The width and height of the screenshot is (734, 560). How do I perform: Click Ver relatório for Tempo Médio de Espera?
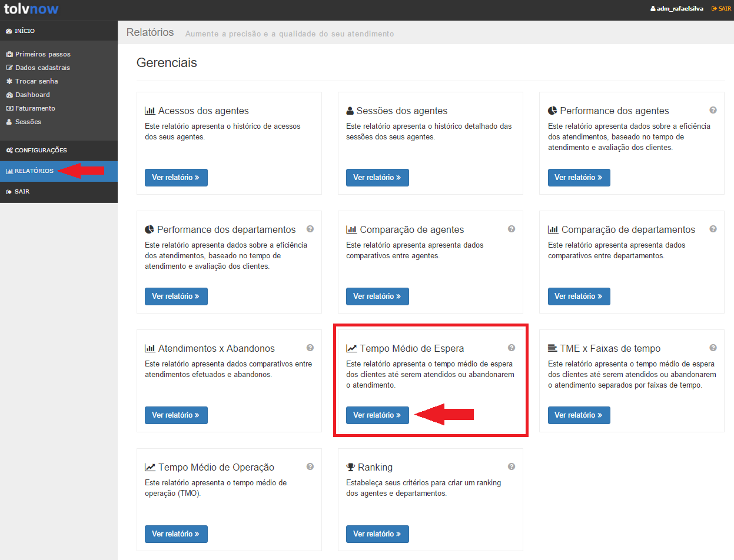[377, 415]
